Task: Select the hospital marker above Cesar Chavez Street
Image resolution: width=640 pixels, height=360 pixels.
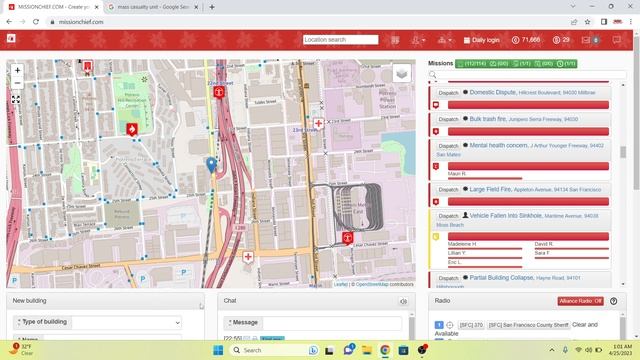Action: [248, 257]
